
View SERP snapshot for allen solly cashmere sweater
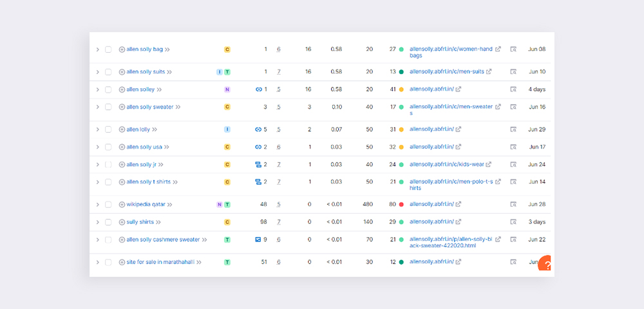tap(513, 239)
